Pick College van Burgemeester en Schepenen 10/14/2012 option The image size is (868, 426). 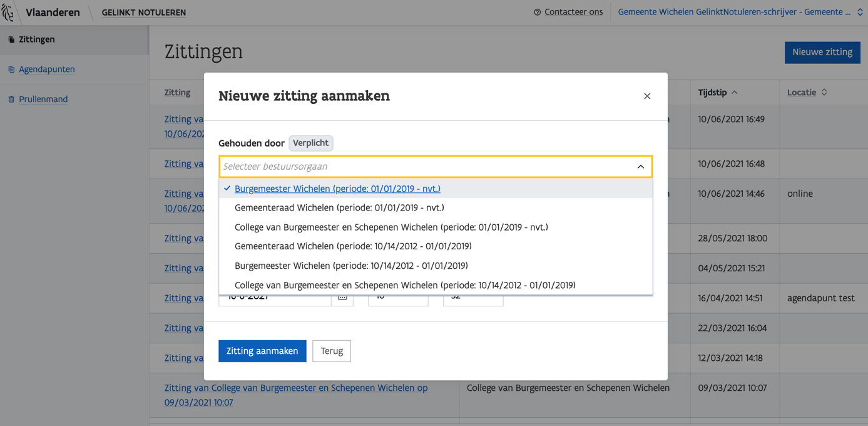(405, 285)
